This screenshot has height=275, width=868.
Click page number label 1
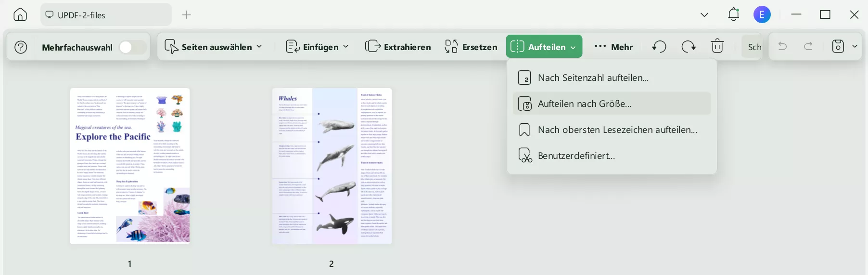coord(129,263)
